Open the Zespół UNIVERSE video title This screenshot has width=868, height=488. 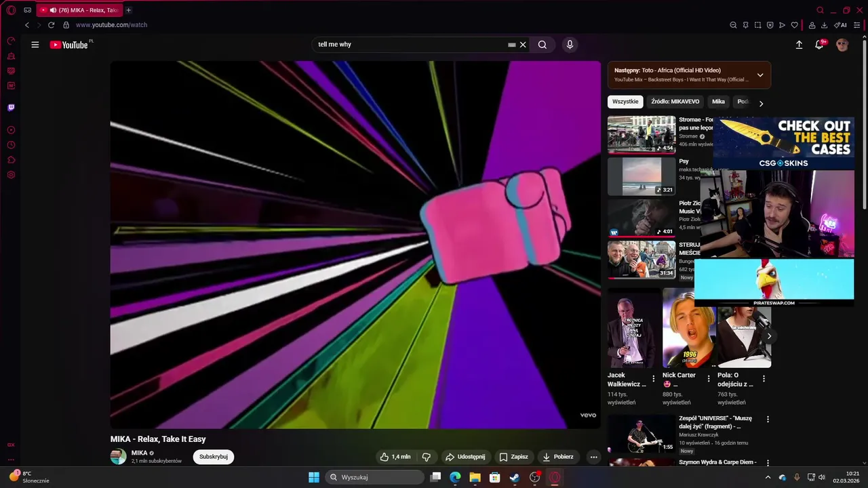point(715,422)
